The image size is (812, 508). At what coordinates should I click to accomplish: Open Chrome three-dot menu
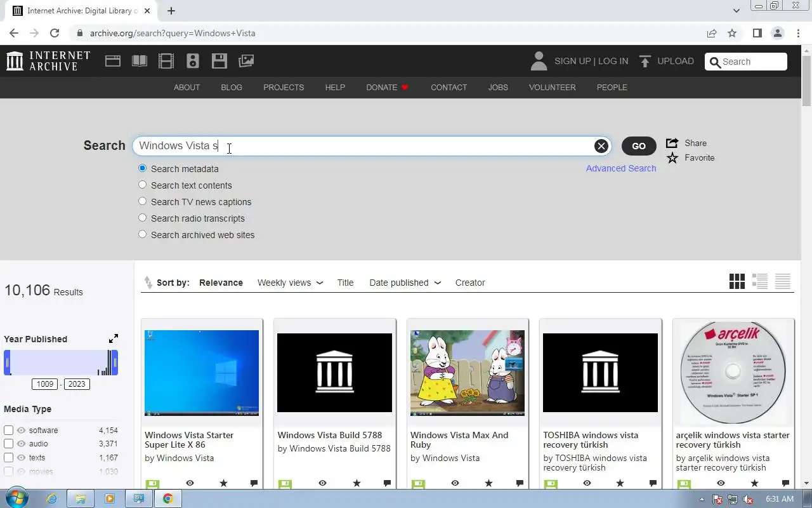797,33
